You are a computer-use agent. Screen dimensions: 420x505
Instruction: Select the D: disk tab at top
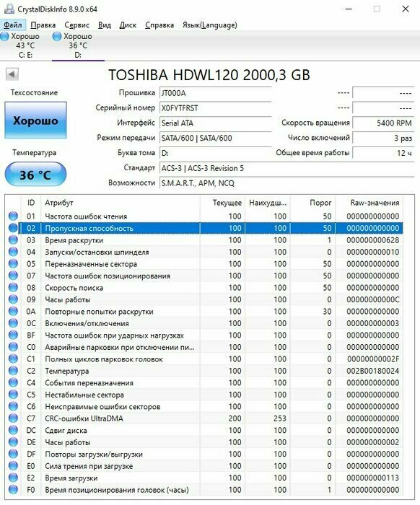[x=78, y=45]
